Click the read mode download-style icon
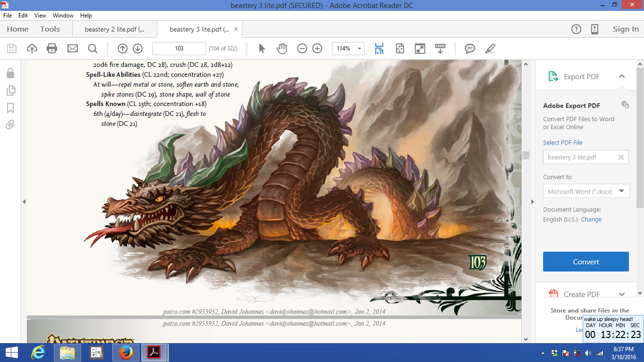This screenshot has height=362, width=644. click(x=440, y=48)
